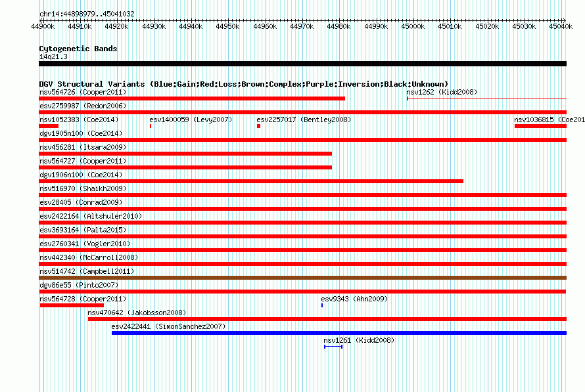Click ruler position 44990k
Viewport: 585px width, 392px height.
click(376, 26)
